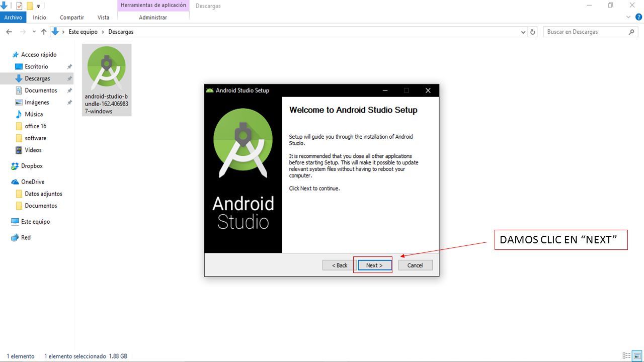Open the Compartir ribbon tab
The image size is (644, 362).
72,17
